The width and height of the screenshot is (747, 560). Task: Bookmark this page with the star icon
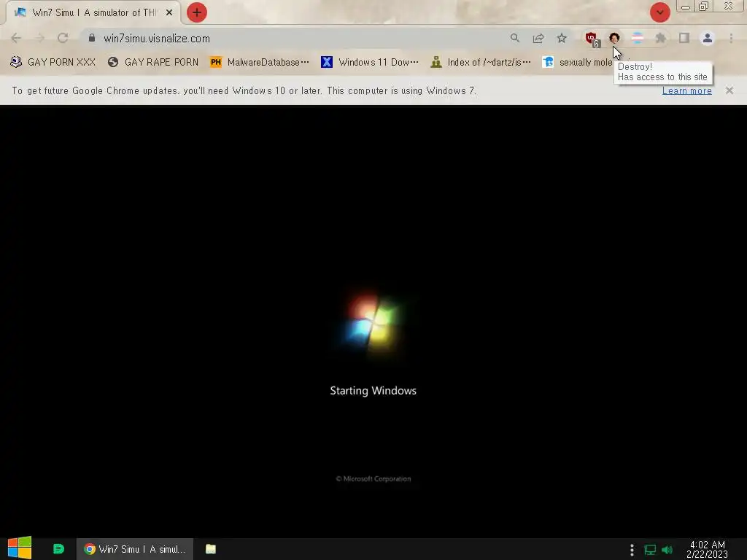click(562, 38)
